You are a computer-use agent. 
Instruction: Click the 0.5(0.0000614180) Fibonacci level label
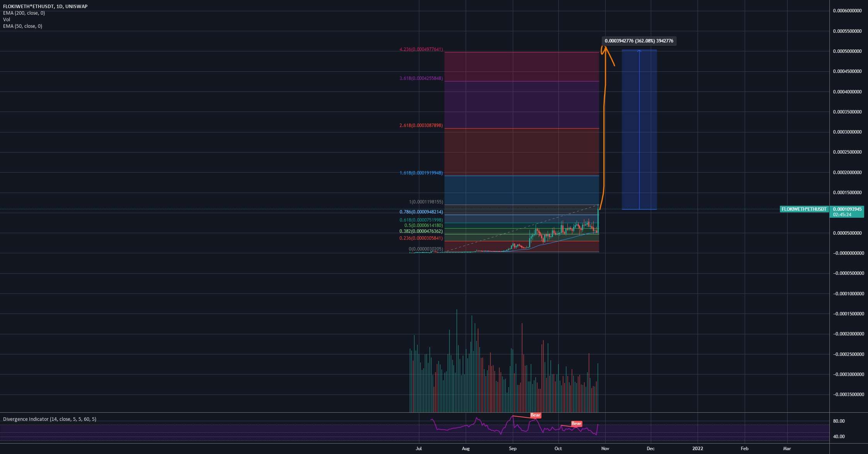click(x=424, y=225)
